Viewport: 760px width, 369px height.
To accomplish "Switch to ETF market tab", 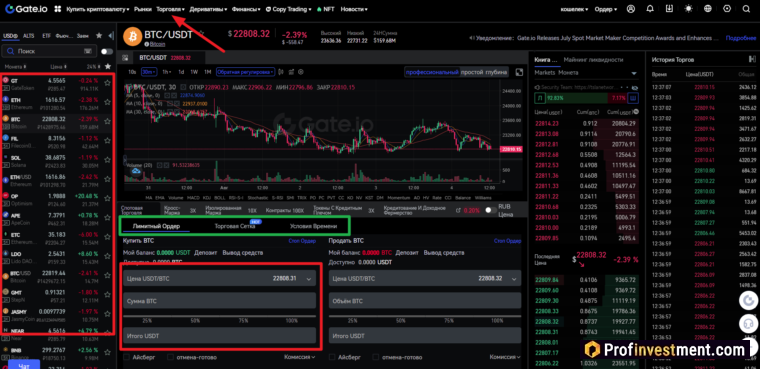I will (x=46, y=35).
